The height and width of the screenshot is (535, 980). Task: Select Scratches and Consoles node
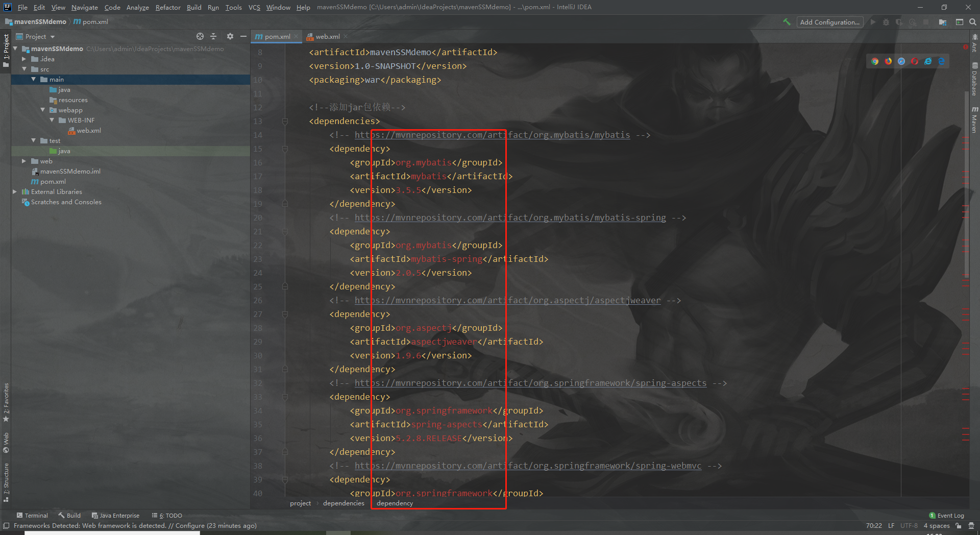pos(61,202)
